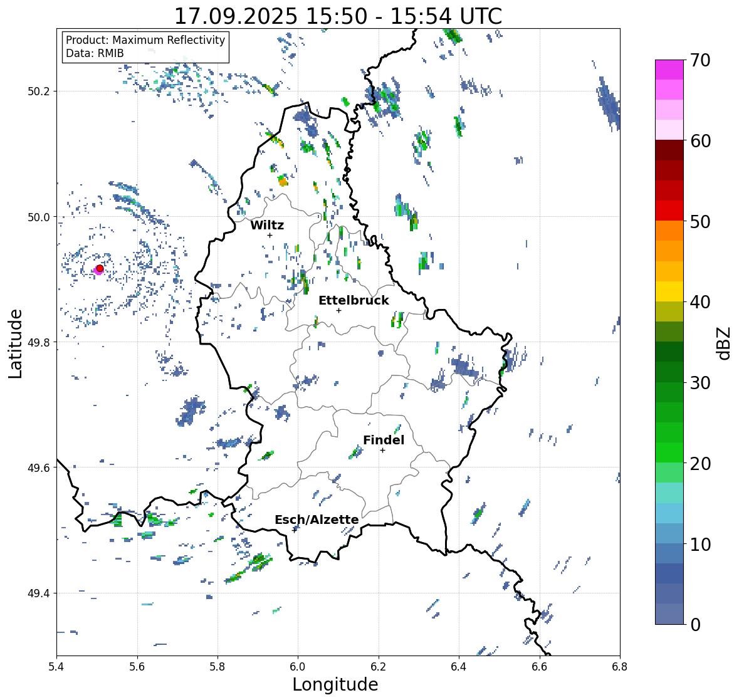Click the plus marker below Ettelbruck

click(339, 310)
